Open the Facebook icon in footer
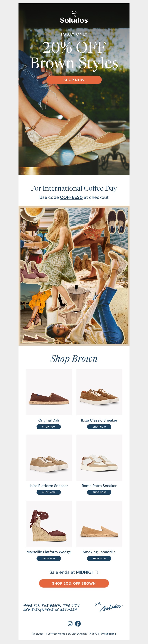 pyautogui.click(x=78, y=624)
